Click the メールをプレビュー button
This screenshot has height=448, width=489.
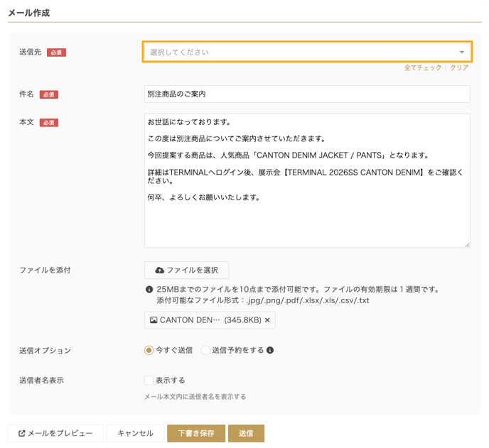click(x=55, y=433)
